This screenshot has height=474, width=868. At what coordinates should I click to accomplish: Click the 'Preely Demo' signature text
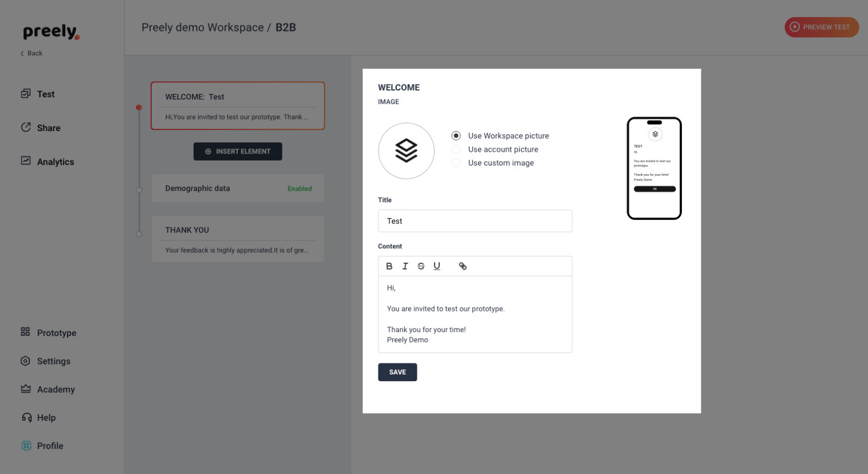[x=408, y=340]
